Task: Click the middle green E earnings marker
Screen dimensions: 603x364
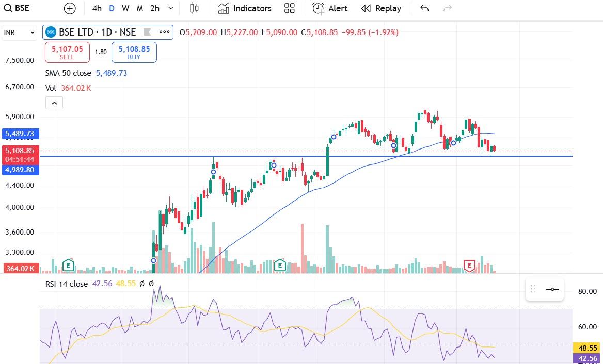Action: [280, 265]
